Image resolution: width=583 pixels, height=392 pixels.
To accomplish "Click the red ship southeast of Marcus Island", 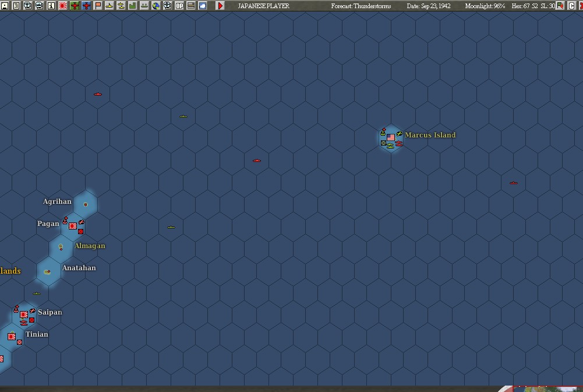I will pyautogui.click(x=514, y=183).
